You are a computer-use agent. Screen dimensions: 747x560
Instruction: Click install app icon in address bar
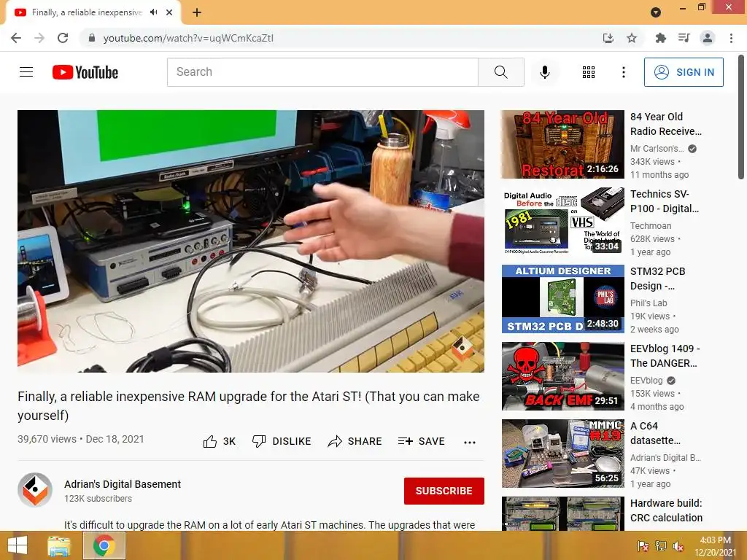tap(608, 38)
